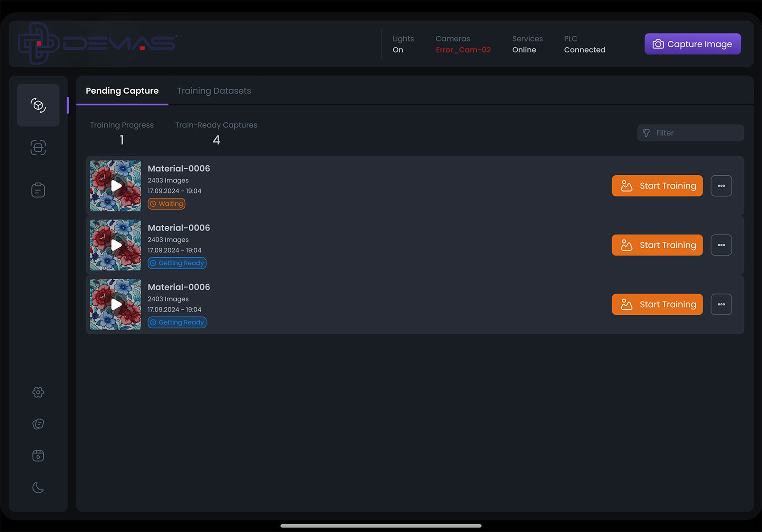Click the Capture Image button

click(692, 44)
